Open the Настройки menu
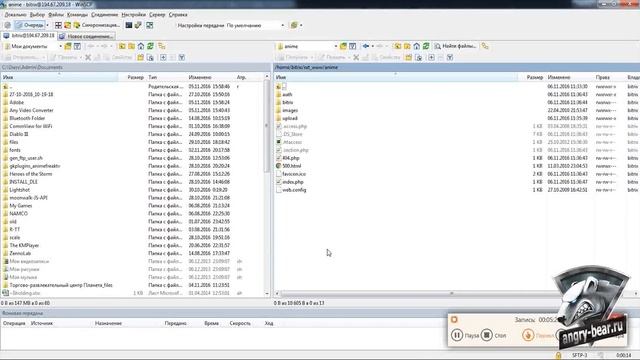The height and width of the screenshot is (360, 640). [133, 15]
